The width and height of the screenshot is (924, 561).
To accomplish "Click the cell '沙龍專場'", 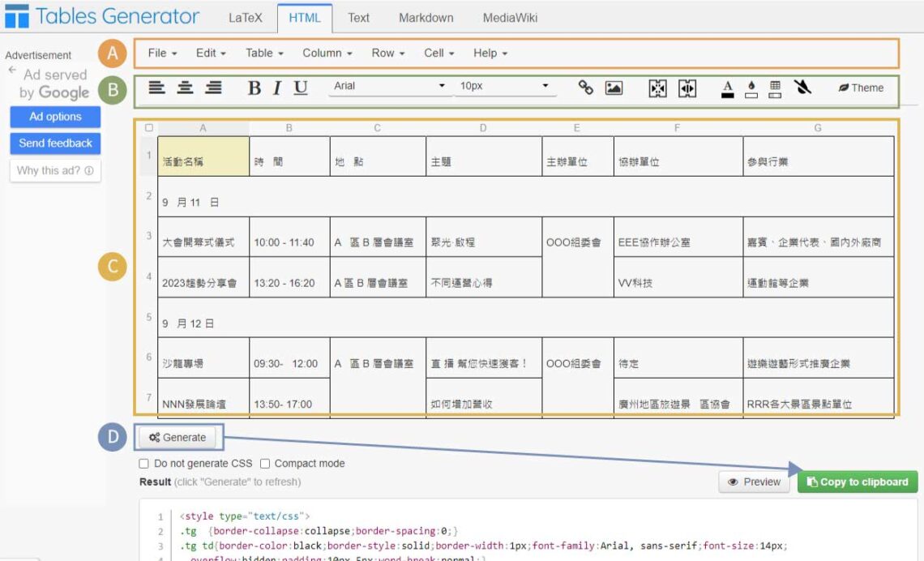I will click(x=203, y=358).
